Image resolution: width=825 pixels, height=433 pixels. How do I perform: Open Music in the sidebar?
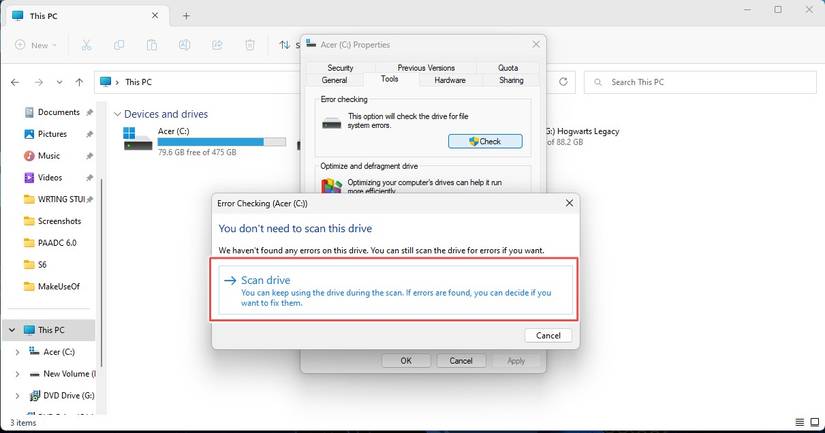coord(48,156)
